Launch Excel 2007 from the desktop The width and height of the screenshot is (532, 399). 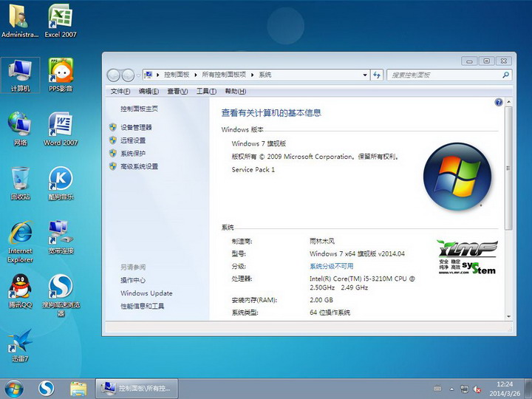pyautogui.click(x=61, y=21)
